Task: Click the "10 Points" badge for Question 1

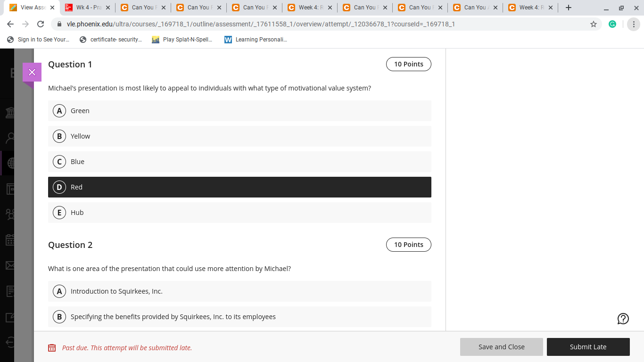Action: pyautogui.click(x=409, y=64)
